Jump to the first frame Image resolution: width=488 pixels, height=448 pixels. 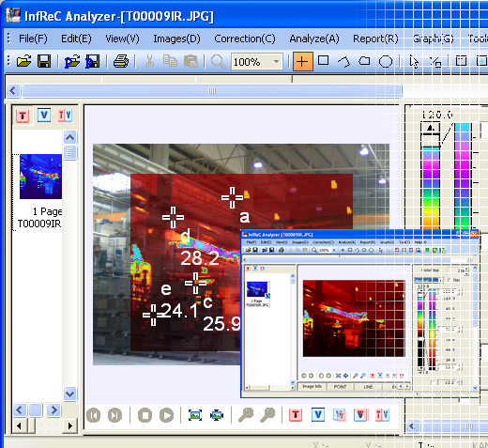94,415
